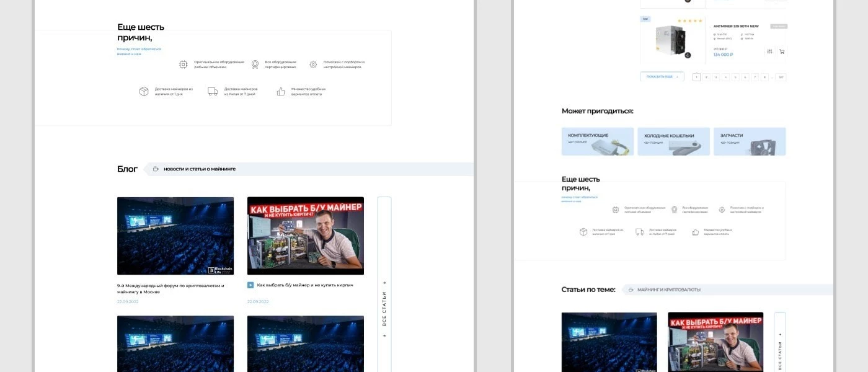
Task: Click the play icon beside Как выбрать article title
Action: coord(250,285)
